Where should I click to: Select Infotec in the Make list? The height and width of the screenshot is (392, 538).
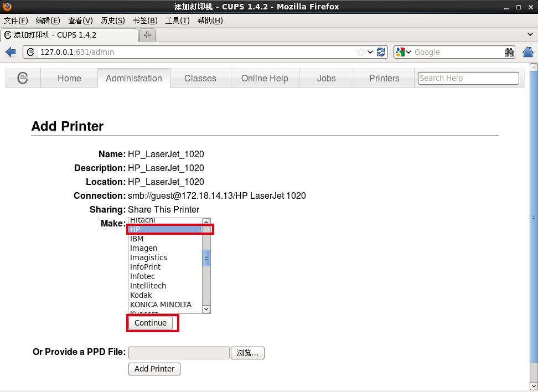tap(165, 276)
